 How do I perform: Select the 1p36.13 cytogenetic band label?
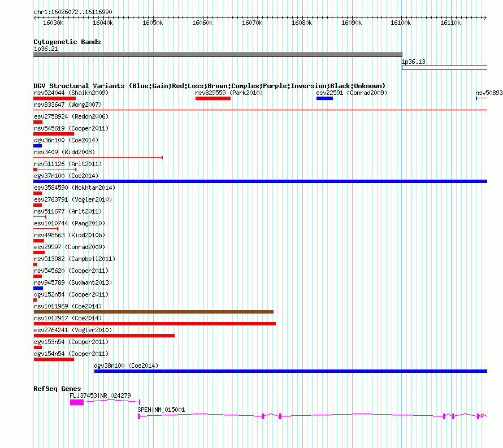click(x=413, y=62)
